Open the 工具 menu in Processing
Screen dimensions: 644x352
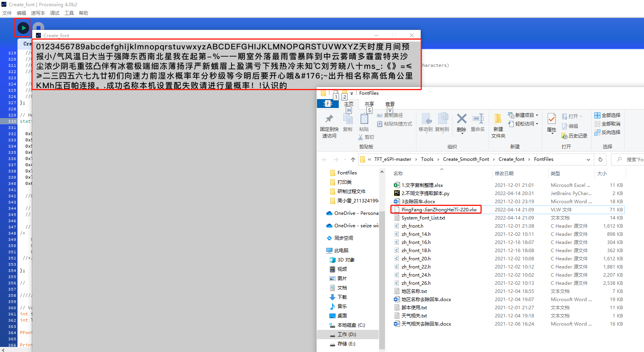69,13
